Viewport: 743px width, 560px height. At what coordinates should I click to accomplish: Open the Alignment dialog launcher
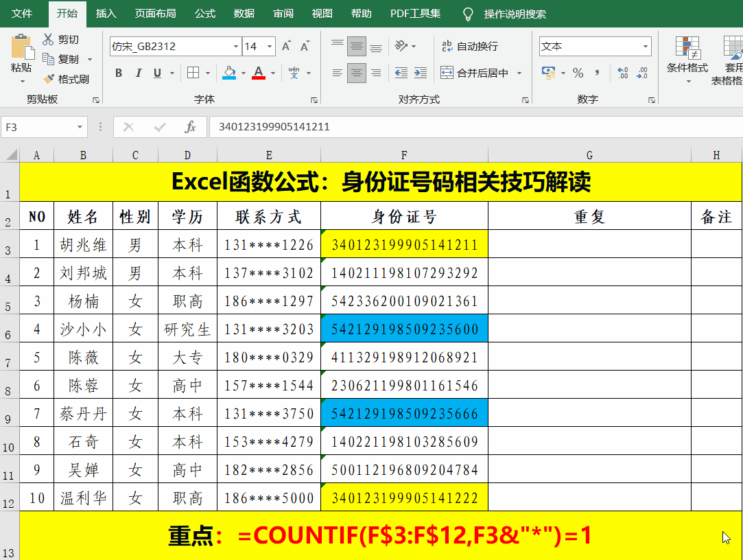525,100
